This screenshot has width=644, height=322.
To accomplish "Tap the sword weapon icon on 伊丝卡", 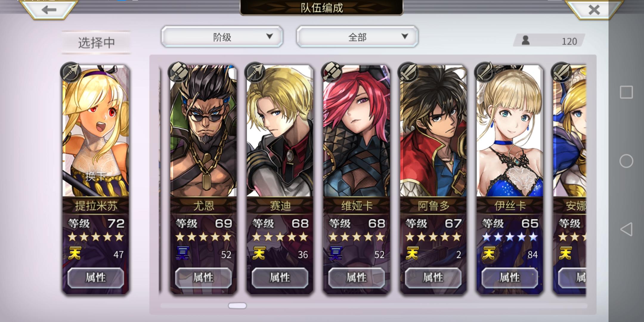I will click(x=485, y=72).
